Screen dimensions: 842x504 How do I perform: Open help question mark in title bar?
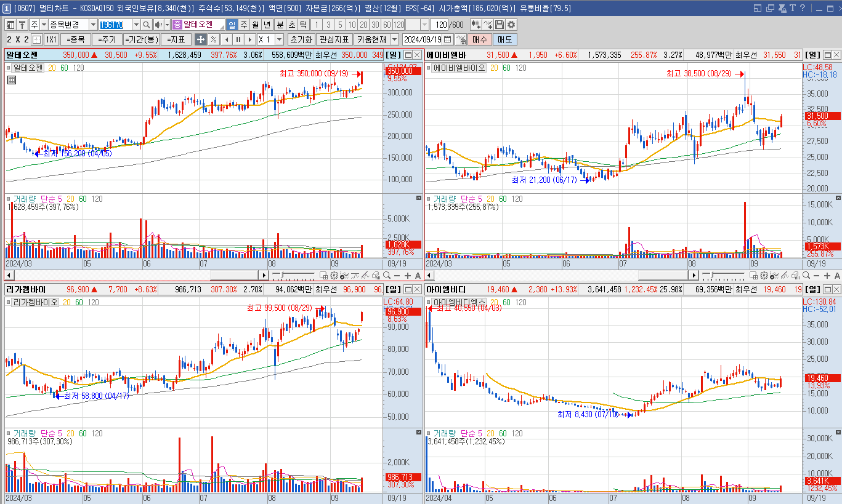click(803, 8)
